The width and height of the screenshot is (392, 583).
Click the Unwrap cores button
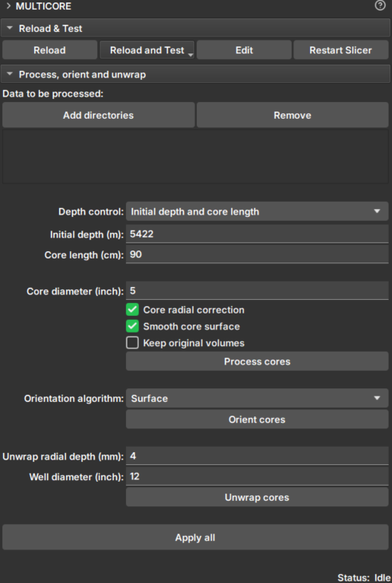(x=257, y=498)
